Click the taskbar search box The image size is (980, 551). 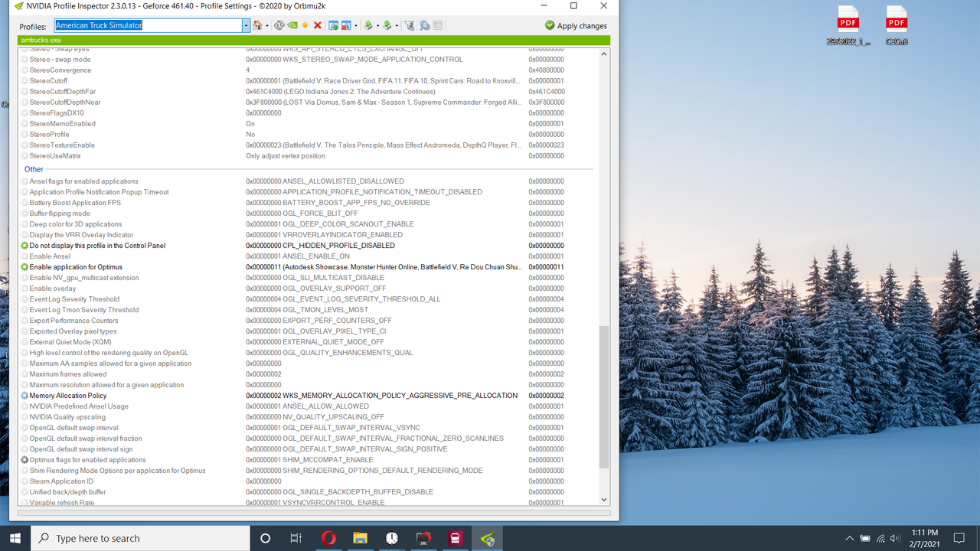coord(140,538)
